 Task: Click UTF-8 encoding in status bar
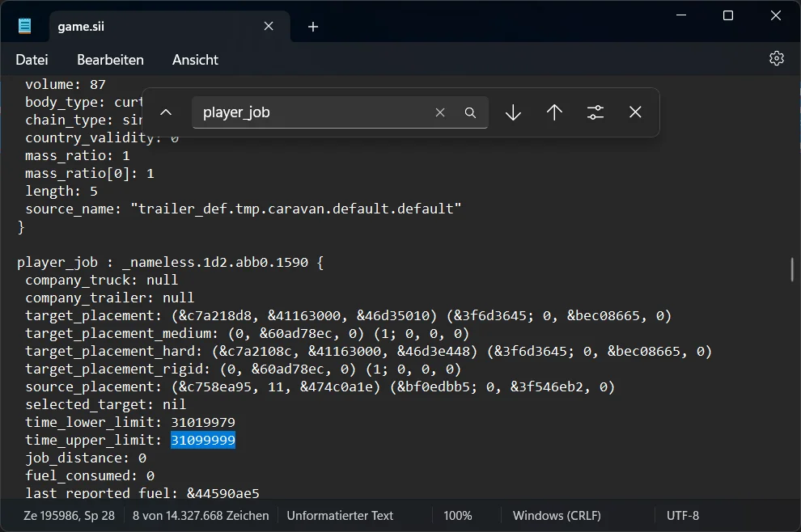(x=683, y=516)
